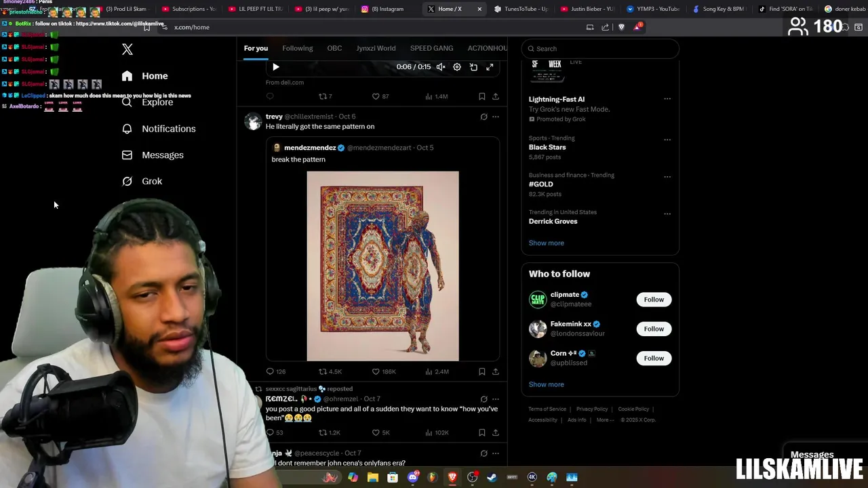Open more options for #GOLD trend

click(x=667, y=177)
